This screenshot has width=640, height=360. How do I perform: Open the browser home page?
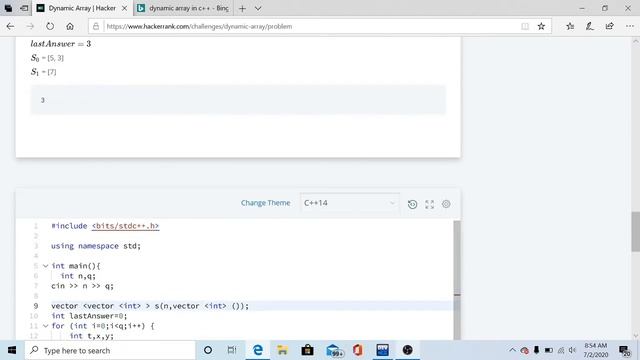pos(70,26)
